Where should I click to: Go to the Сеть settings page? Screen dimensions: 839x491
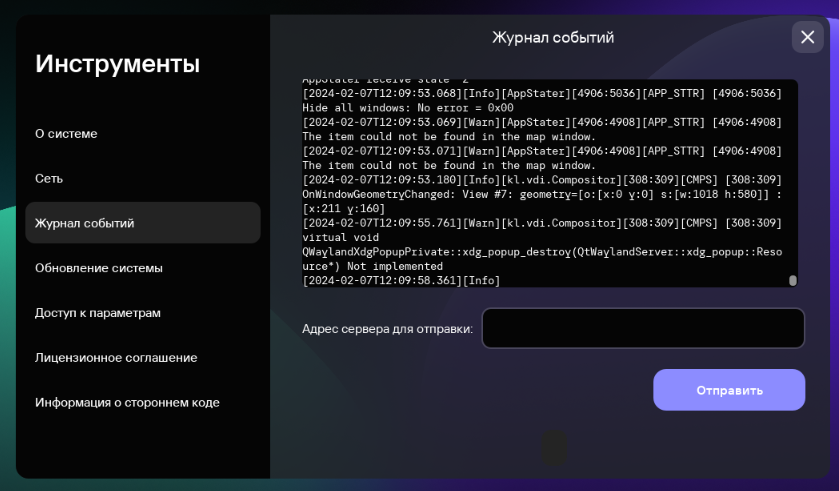49,178
